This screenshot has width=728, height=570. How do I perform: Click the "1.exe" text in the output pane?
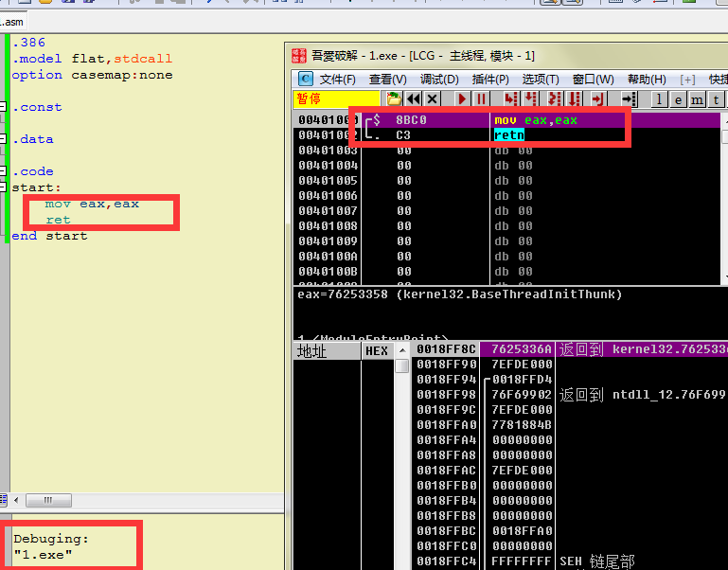click(43, 555)
